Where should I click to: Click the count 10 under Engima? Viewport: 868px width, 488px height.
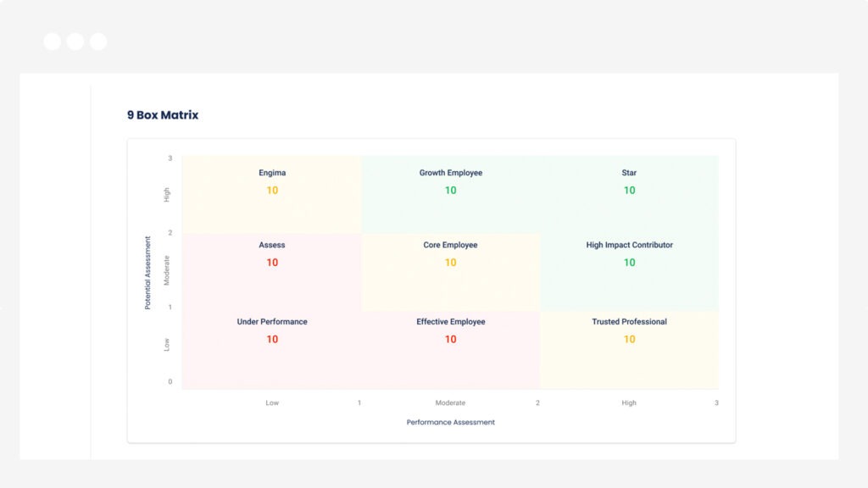[272, 191]
